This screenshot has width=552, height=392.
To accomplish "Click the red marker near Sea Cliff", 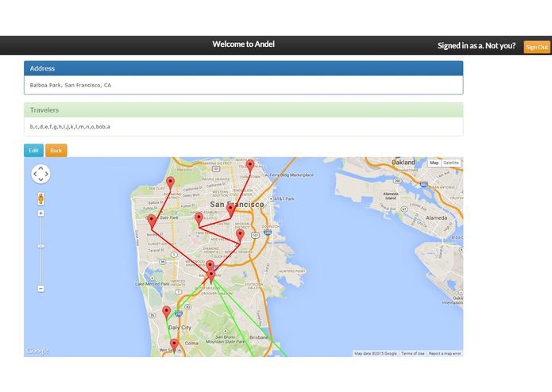I will tap(171, 183).
